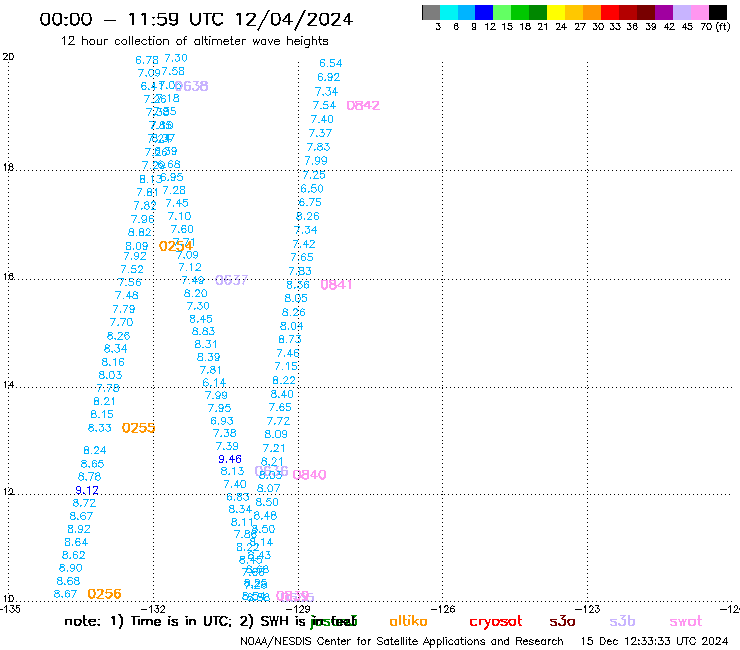Click the 6.93 wave height value
This screenshot has width=740, height=650.
[222, 421]
